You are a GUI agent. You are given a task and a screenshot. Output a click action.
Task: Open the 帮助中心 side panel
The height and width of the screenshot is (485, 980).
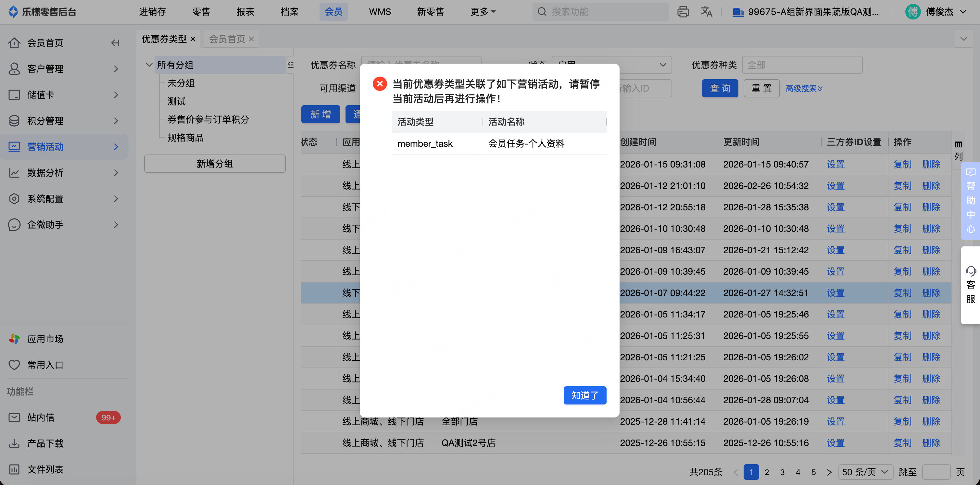pyautogui.click(x=971, y=201)
